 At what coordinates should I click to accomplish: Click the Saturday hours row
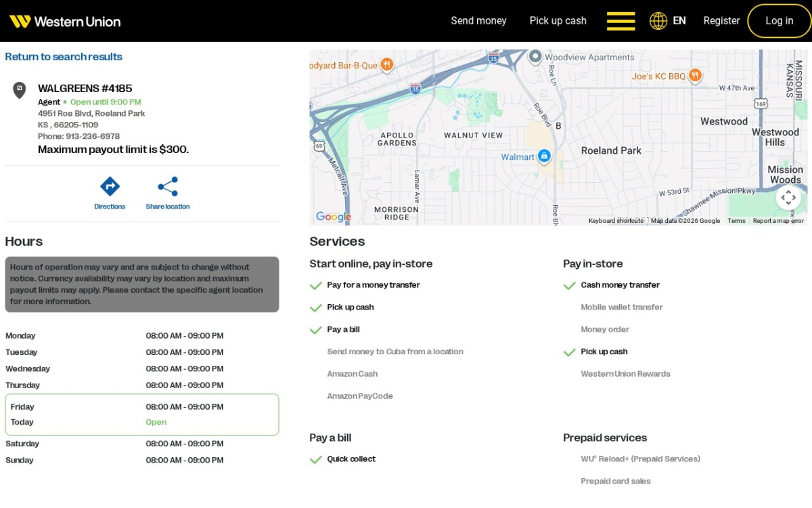(x=141, y=444)
